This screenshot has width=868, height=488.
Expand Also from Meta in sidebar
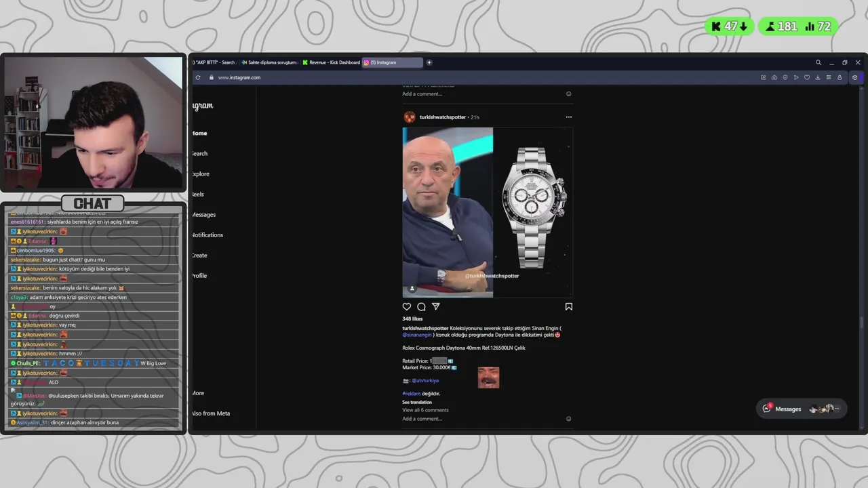click(x=211, y=413)
